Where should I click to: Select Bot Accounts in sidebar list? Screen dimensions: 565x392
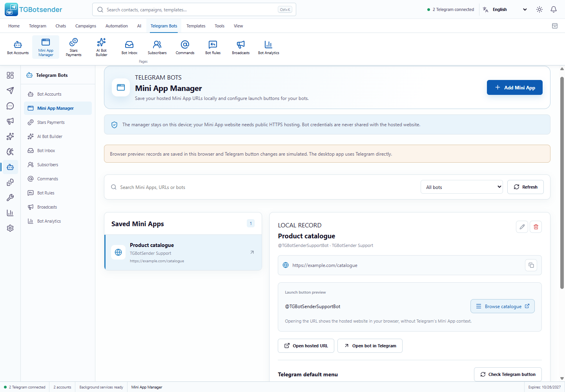pos(58,94)
